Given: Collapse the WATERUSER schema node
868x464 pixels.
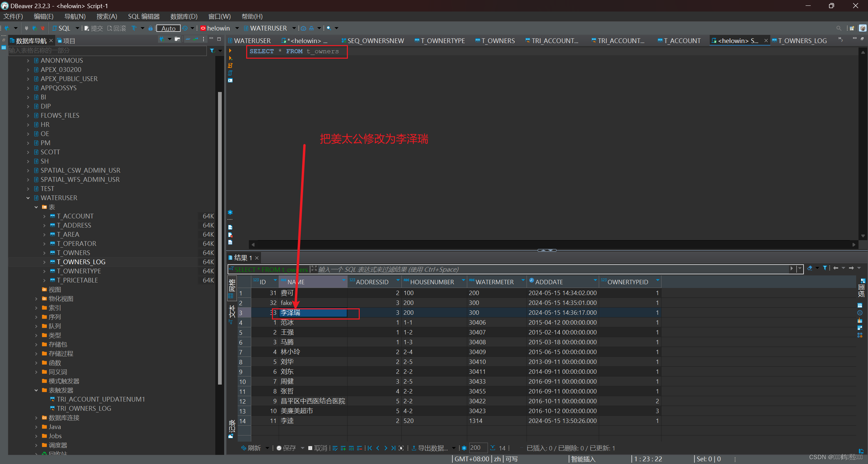Looking at the screenshot, I should (x=28, y=198).
